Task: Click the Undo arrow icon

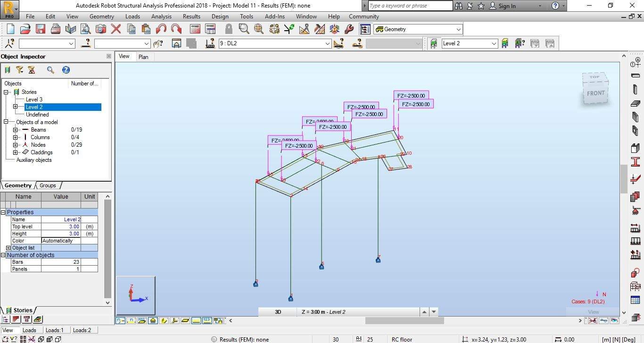Action: point(161,29)
